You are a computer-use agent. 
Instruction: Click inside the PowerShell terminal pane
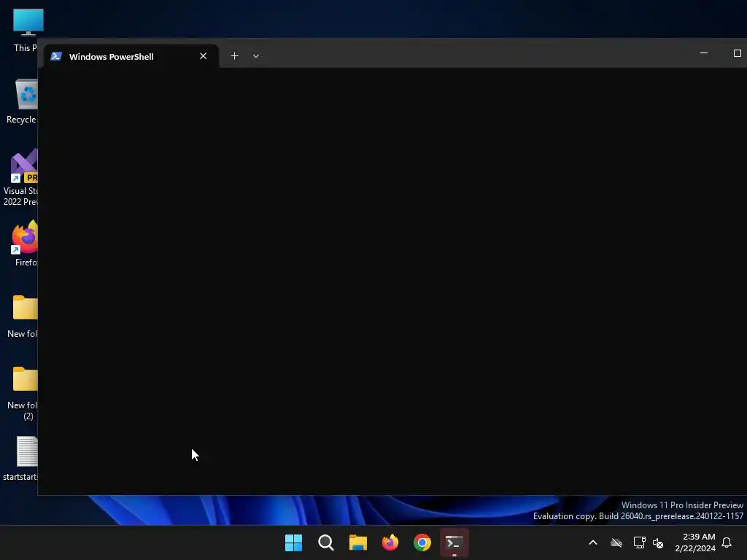pyautogui.click(x=392, y=281)
